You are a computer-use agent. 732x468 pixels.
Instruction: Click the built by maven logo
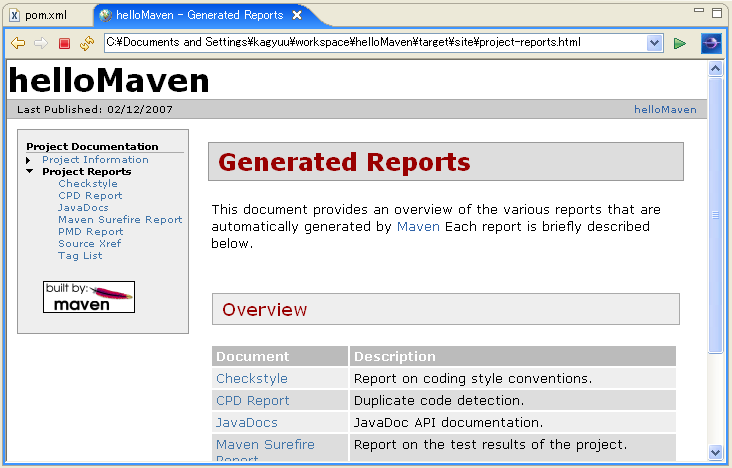(89, 297)
